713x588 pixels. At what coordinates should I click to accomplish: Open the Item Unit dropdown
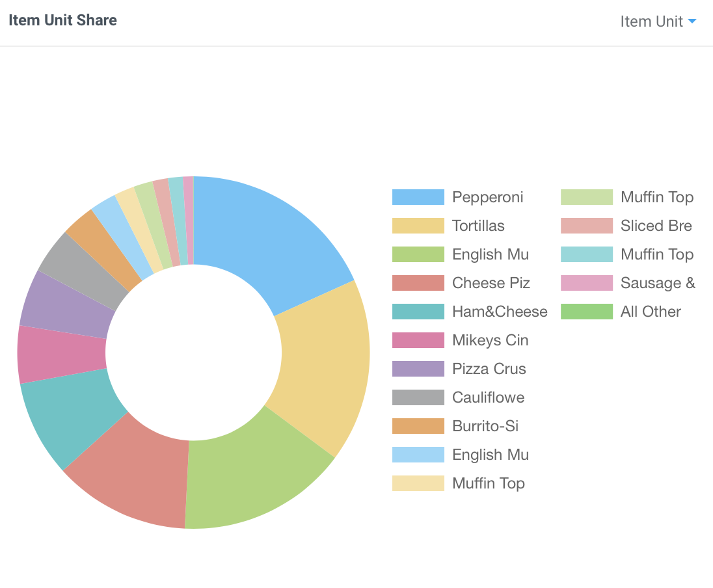[x=658, y=21]
